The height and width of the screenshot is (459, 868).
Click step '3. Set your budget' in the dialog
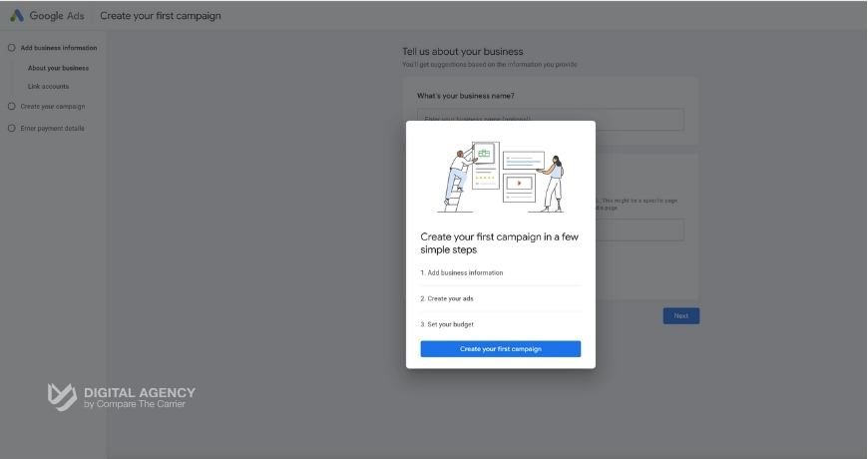coord(447,324)
